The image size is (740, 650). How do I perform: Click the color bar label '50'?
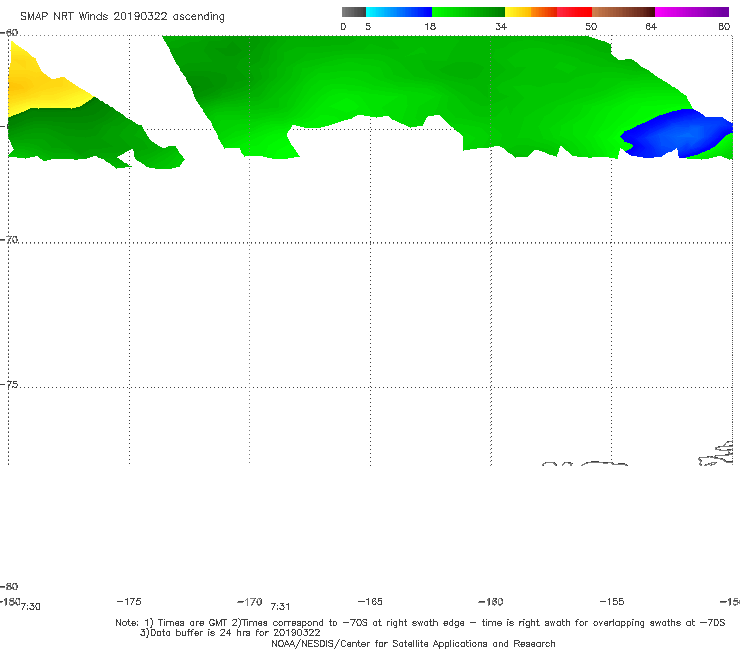tap(591, 26)
